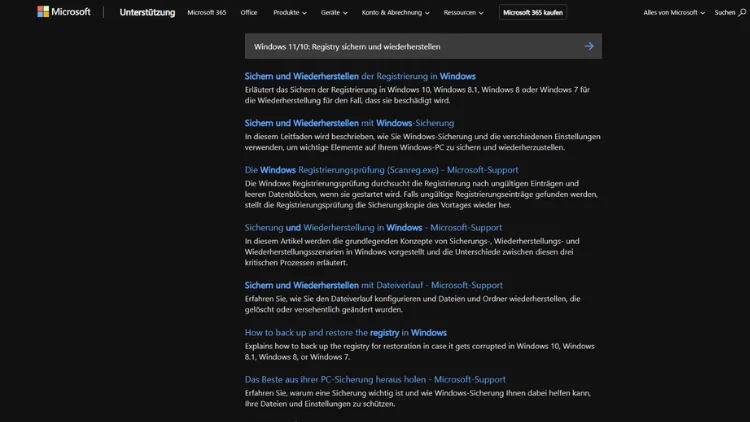Click the Suchen label
The height and width of the screenshot is (422, 750).
725,12
